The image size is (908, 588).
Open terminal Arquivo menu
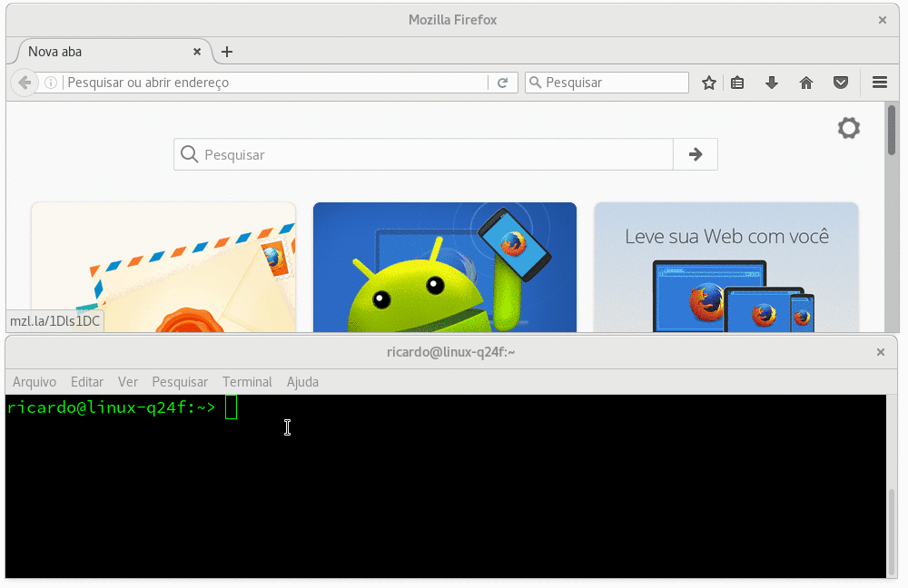tap(35, 382)
